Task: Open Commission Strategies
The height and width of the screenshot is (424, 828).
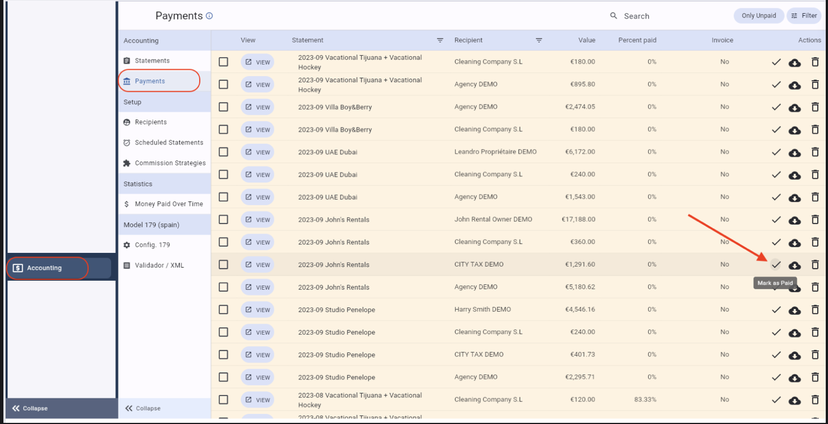Action: (x=165, y=163)
